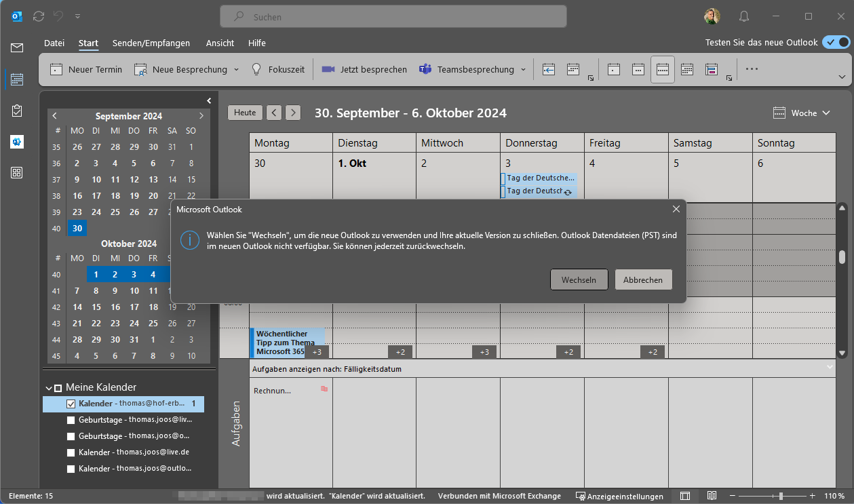Click the Today (go back) calendar icon in ribbon

[549, 69]
